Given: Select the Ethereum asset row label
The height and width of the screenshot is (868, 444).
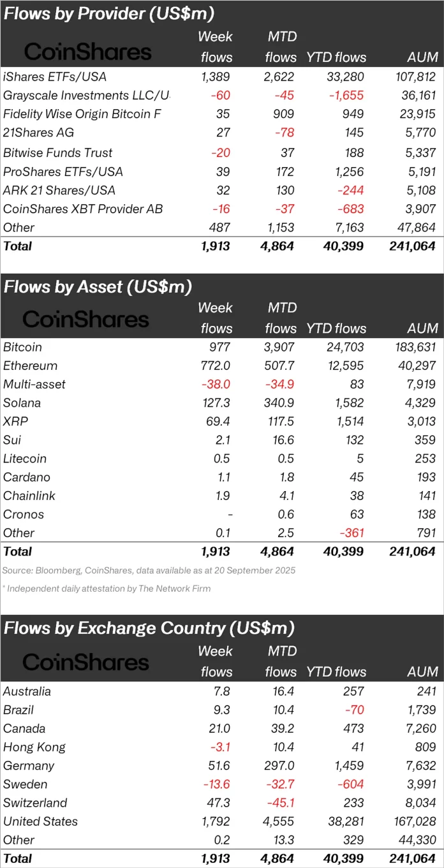Looking at the screenshot, I should [30, 366].
